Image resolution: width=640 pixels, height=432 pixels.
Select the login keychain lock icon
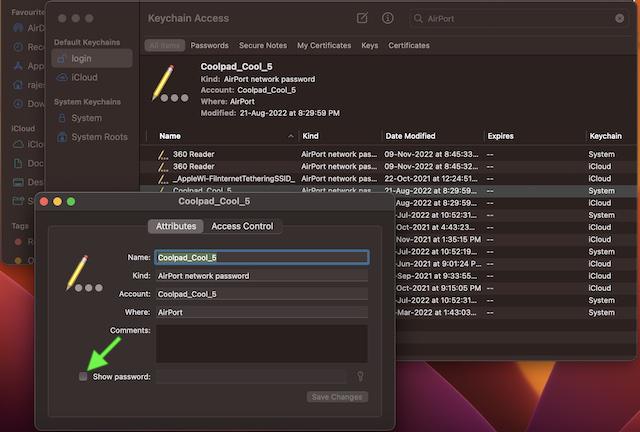pos(61,59)
